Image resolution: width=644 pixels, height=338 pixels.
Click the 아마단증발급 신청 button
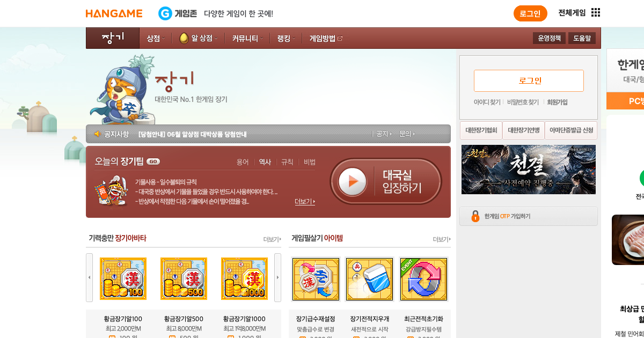point(571,130)
